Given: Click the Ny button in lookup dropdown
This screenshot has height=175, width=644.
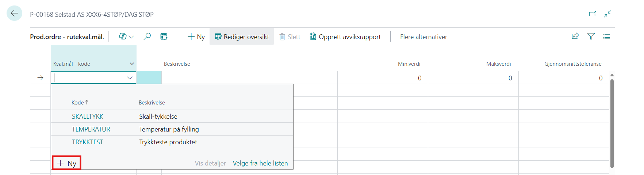Looking at the screenshot, I should point(67,163).
